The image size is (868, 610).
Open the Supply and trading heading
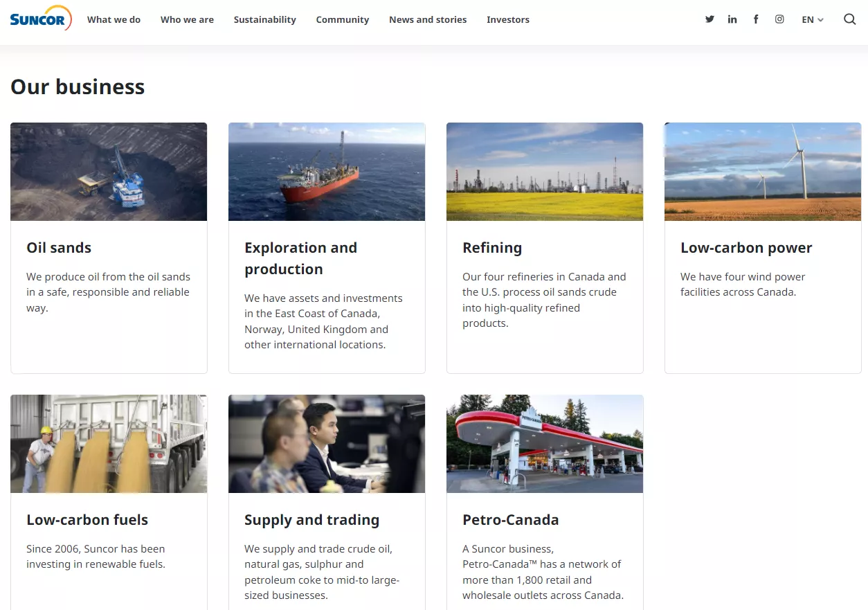pos(311,520)
